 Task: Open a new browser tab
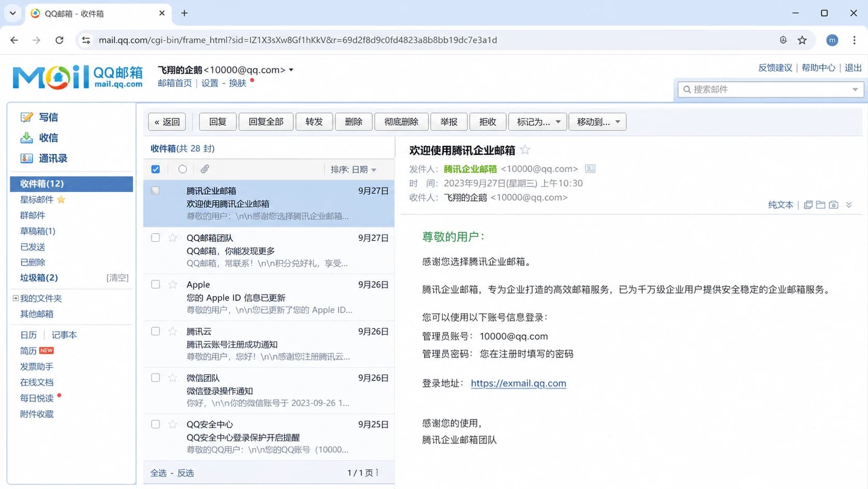click(x=184, y=13)
